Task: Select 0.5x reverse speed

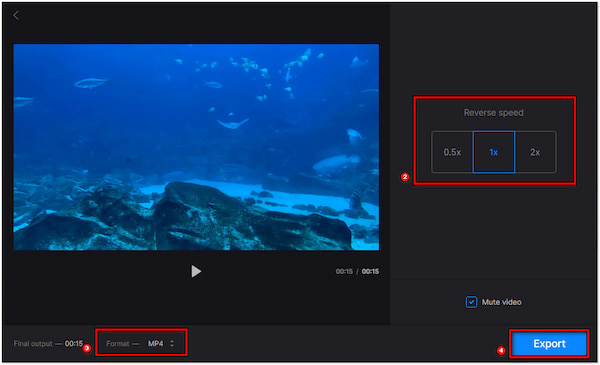Action: click(x=452, y=152)
